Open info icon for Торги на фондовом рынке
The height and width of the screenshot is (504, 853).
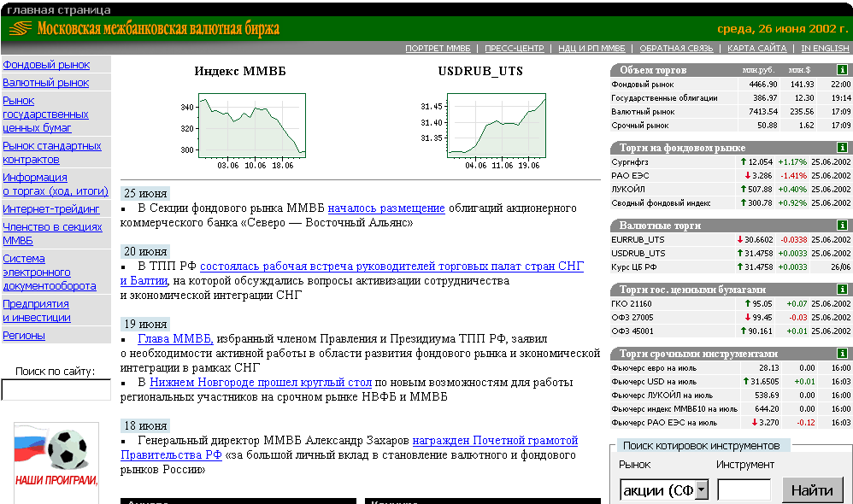click(842, 148)
